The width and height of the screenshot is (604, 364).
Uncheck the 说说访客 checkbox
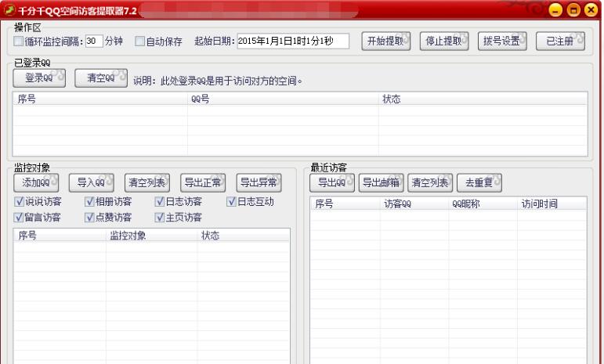click(x=19, y=201)
